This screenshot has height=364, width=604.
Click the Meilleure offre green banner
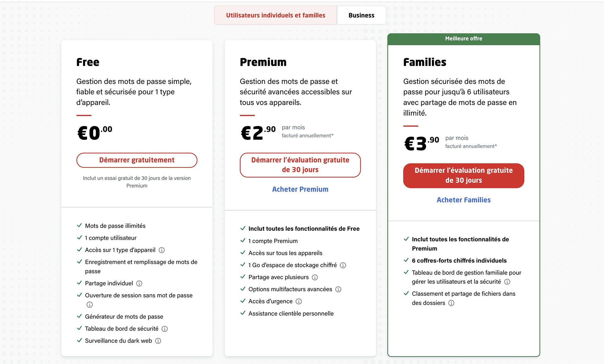[464, 39]
